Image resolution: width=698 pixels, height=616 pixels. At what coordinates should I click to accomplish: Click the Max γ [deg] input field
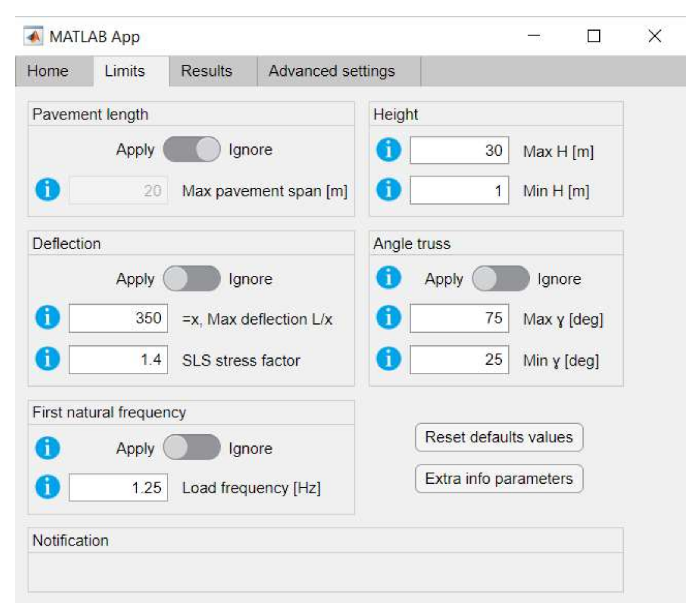(x=459, y=318)
